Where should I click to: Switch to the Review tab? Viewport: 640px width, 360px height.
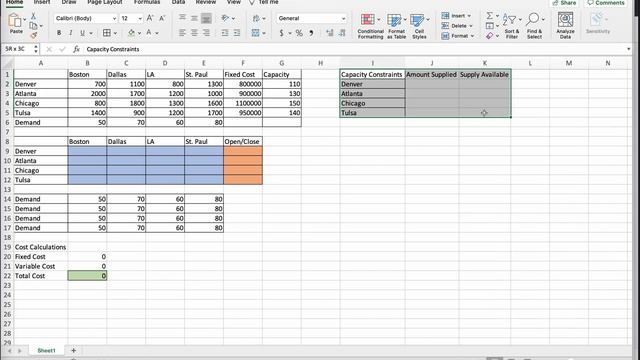click(x=206, y=2)
